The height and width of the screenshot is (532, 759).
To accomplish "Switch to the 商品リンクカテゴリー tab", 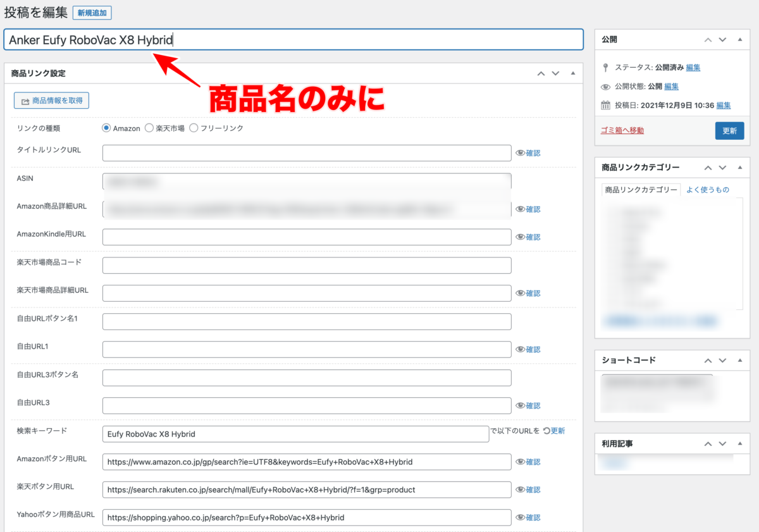I will (x=641, y=190).
